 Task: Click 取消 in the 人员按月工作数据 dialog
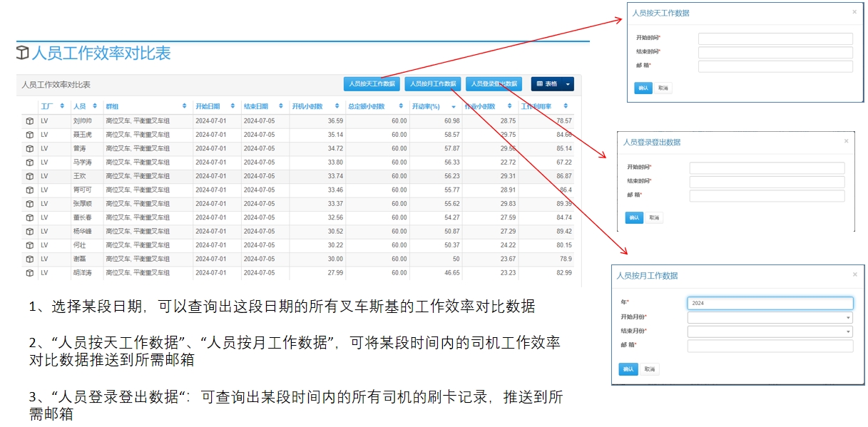pyautogui.click(x=649, y=369)
